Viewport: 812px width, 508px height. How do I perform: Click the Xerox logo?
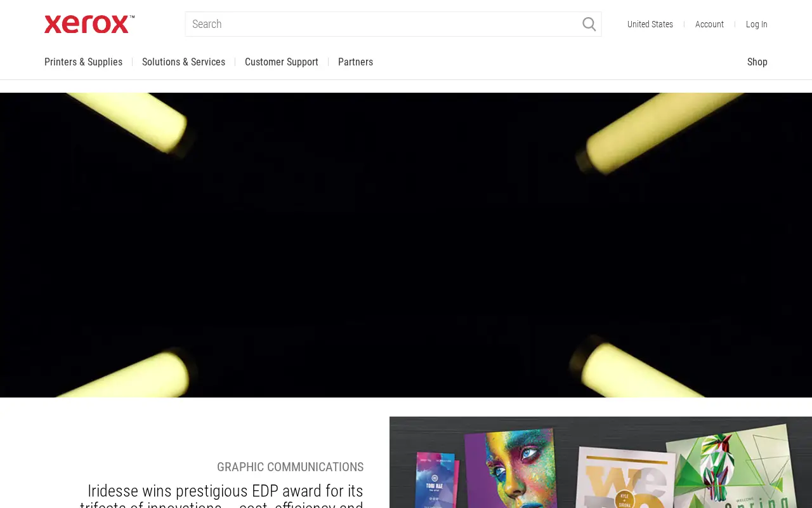click(x=89, y=24)
